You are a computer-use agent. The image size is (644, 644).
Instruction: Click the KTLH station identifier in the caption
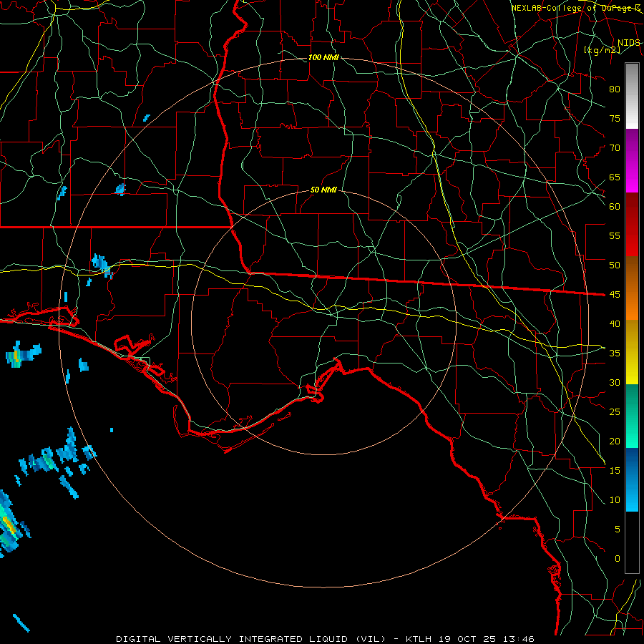coord(419,639)
